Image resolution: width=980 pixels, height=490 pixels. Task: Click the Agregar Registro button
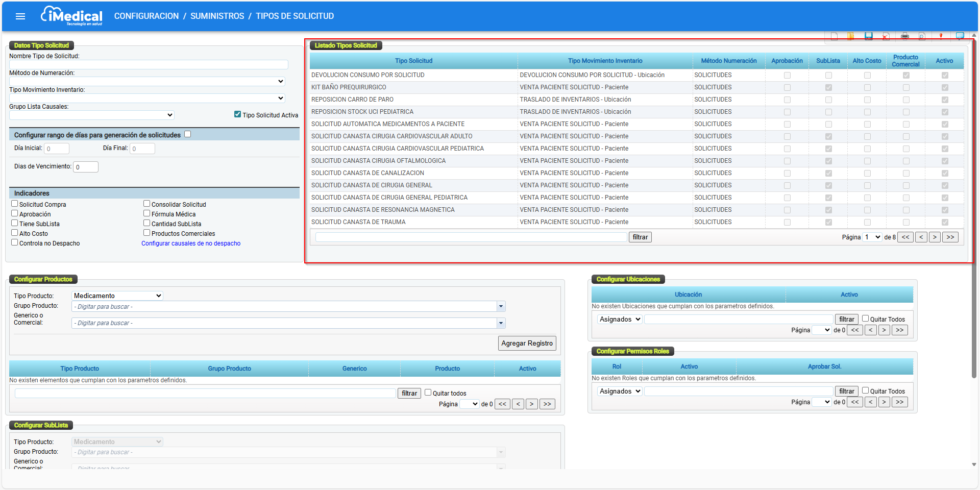(x=527, y=343)
